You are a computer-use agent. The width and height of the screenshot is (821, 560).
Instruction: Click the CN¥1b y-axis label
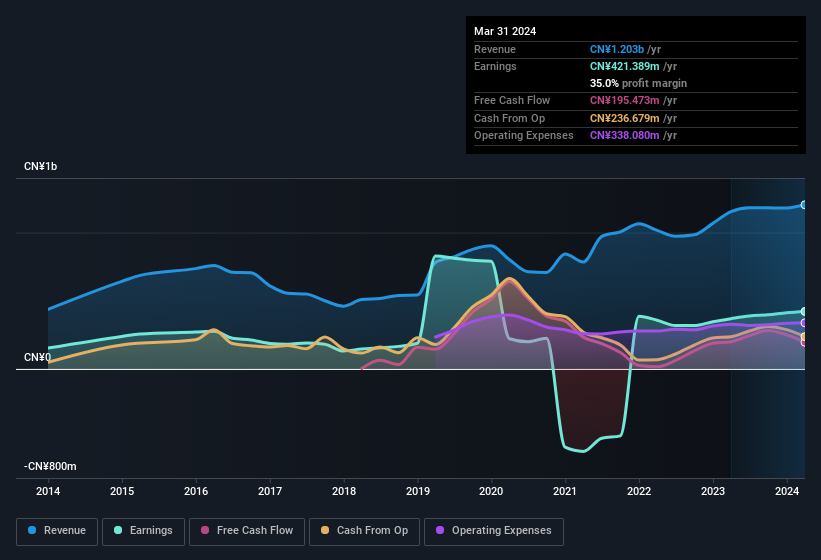41,166
